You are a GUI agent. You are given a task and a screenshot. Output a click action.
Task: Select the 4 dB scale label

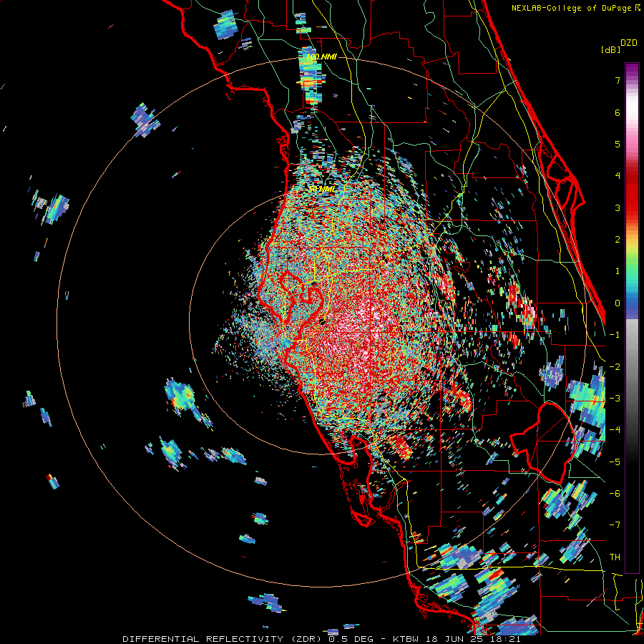pyautogui.click(x=618, y=176)
